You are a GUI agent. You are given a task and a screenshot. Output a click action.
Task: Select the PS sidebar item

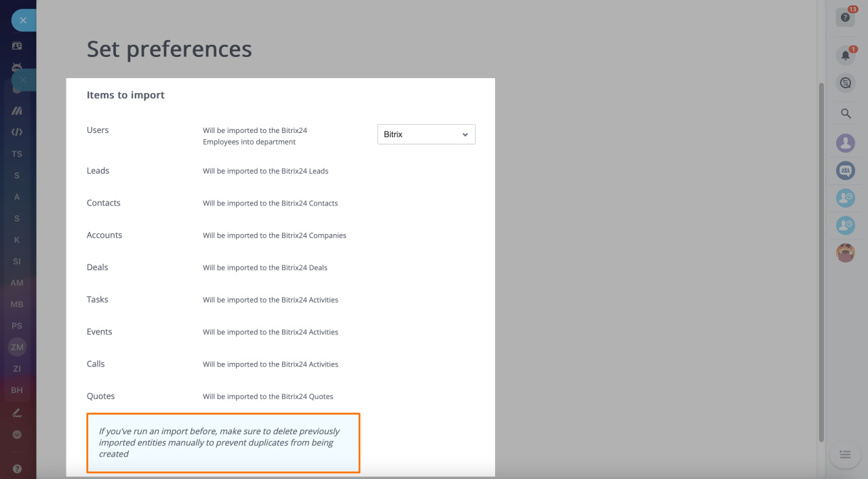pyautogui.click(x=17, y=326)
